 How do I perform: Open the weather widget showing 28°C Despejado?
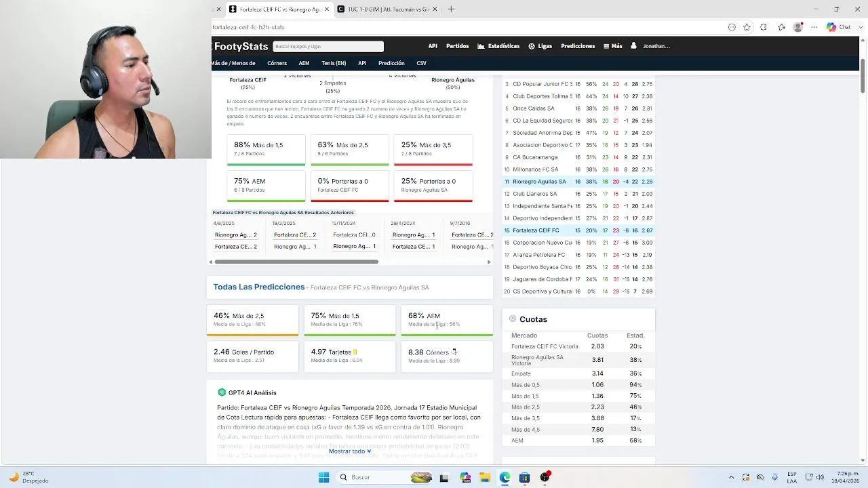click(x=28, y=477)
